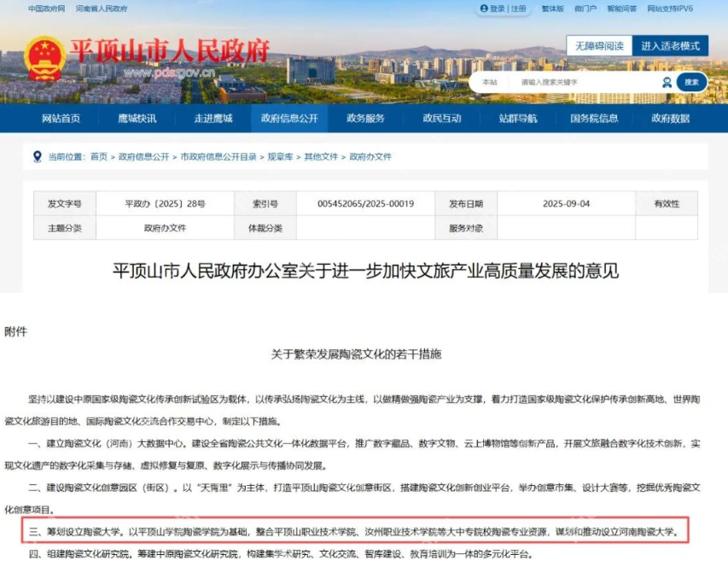Open the 政民互动 menu
728x572 pixels.
point(441,120)
